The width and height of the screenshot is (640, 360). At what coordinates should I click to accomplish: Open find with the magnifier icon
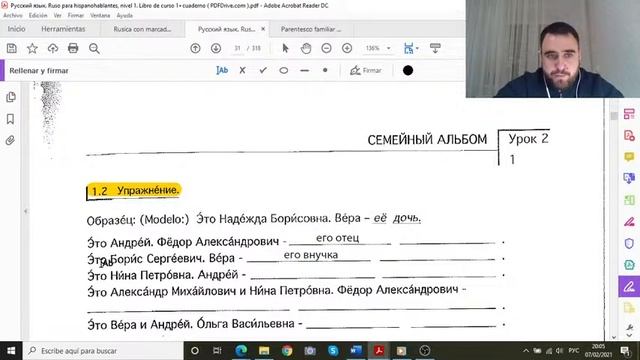94,49
